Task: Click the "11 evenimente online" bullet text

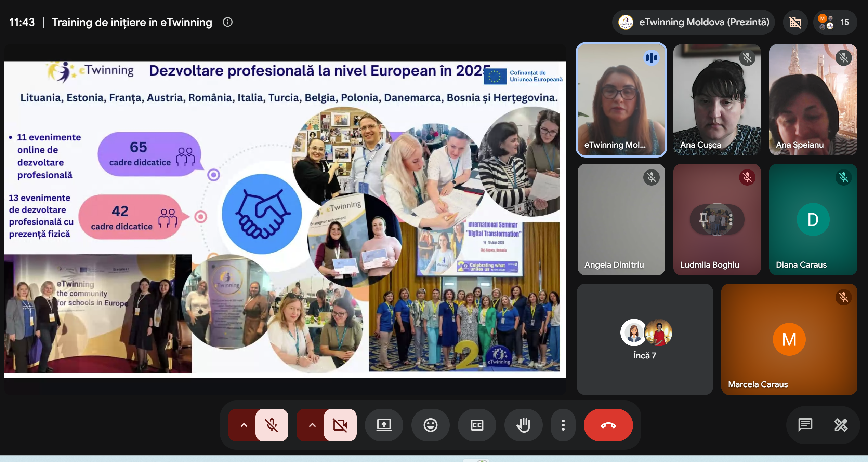Action: tap(49, 156)
